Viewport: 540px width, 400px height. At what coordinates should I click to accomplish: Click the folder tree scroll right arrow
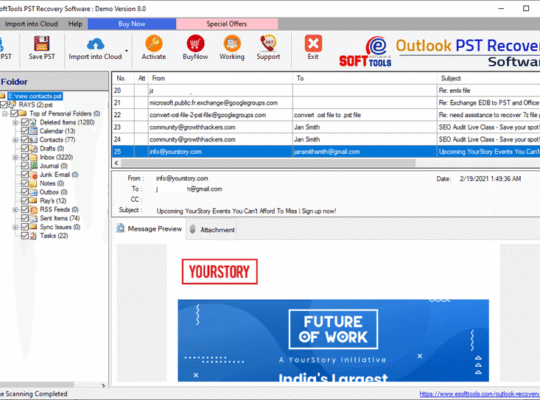pos(103,386)
